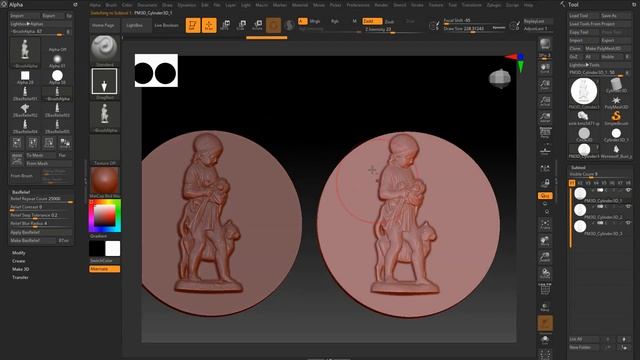Toggle visibility of PM3D_Cylinder3D_2 subtool
The image size is (640, 360).
click(x=628, y=207)
